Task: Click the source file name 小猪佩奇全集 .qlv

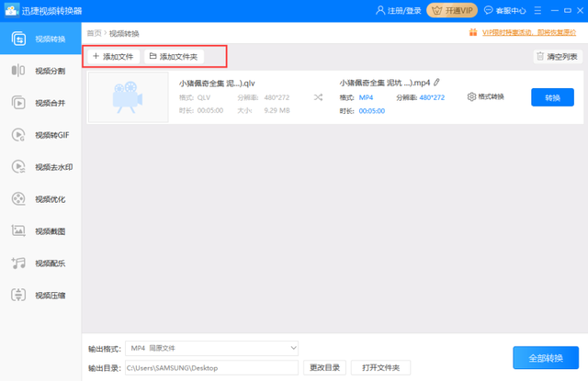Action: point(217,84)
